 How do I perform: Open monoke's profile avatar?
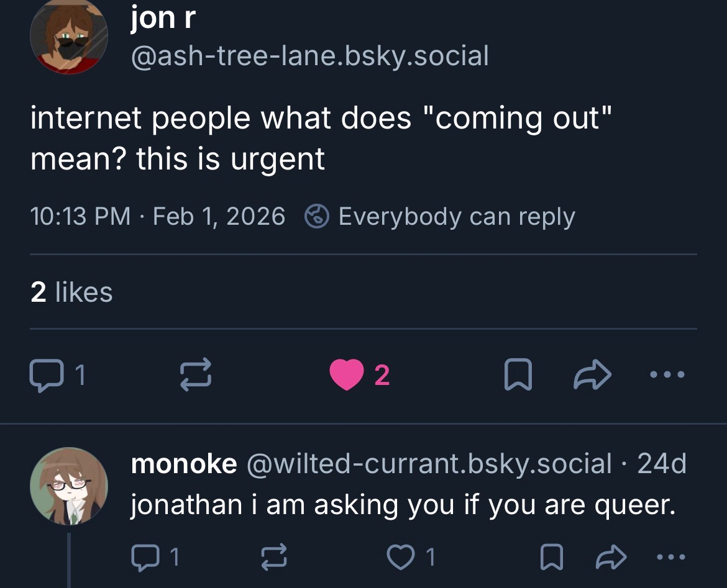(x=68, y=486)
